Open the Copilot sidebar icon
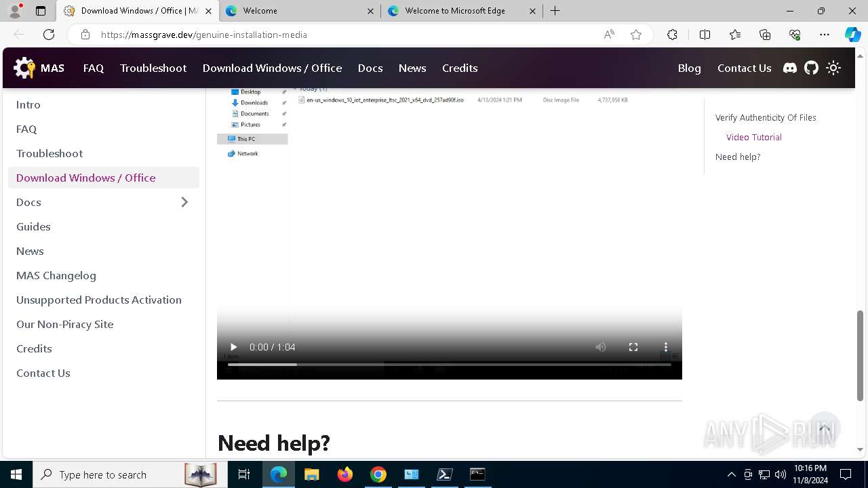This screenshot has height=488, width=868. coord(853,35)
